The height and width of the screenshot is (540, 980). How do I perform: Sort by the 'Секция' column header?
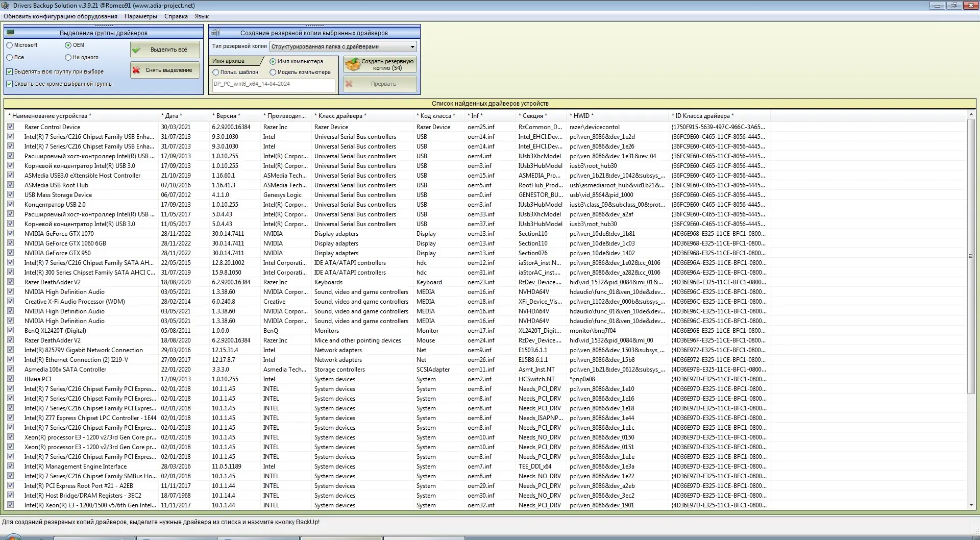[x=541, y=116]
